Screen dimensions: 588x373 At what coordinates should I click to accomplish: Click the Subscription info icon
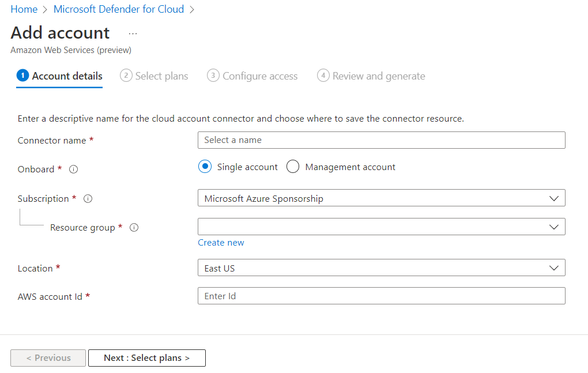click(x=88, y=199)
